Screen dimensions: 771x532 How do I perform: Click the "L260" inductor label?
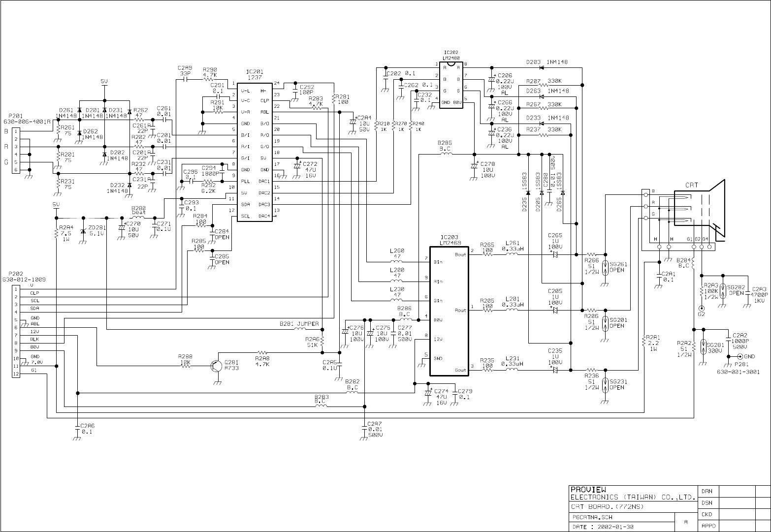[x=397, y=250]
